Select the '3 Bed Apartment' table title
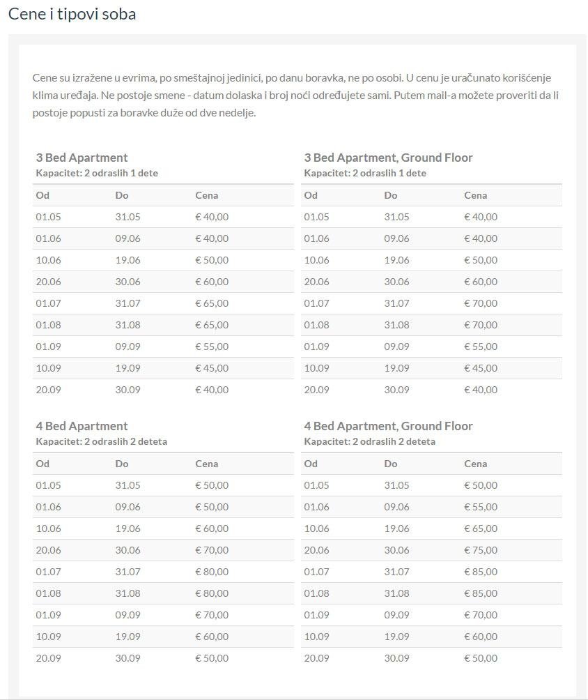Screen dimensions: 588x700 pyautogui.click(x=82, y=158)
